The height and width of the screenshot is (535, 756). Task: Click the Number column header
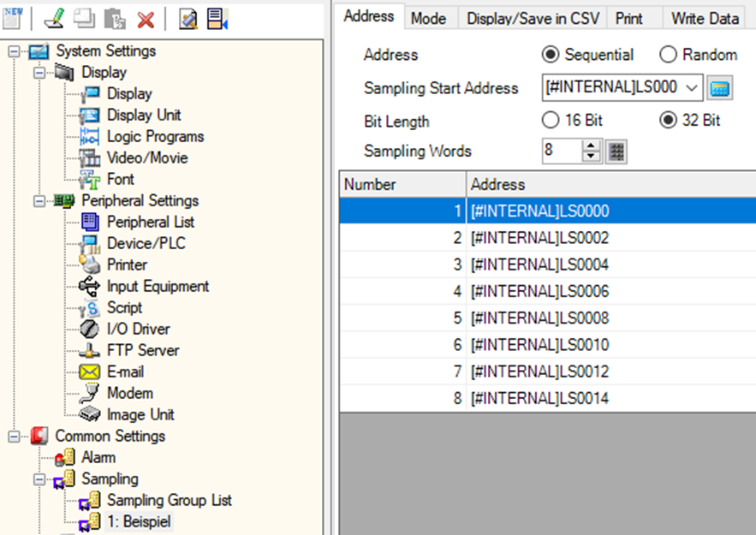(402, 184)
